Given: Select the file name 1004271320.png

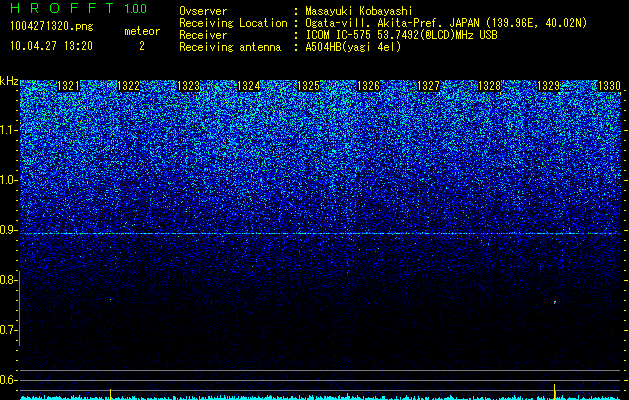Looking at the screenshot, I should 52,27.
